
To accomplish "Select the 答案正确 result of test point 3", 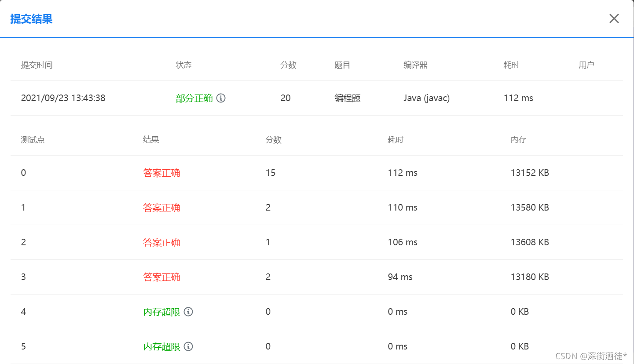I will click(x=162, y=277).
